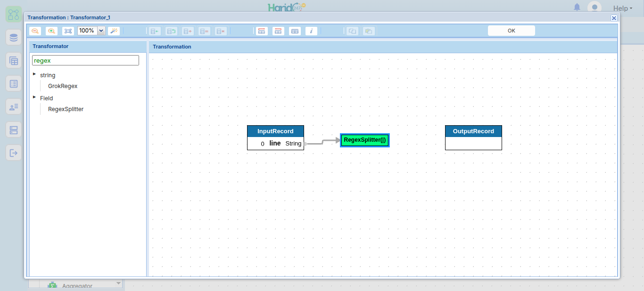Open the stacked table sidebar icon

point(14,61)
